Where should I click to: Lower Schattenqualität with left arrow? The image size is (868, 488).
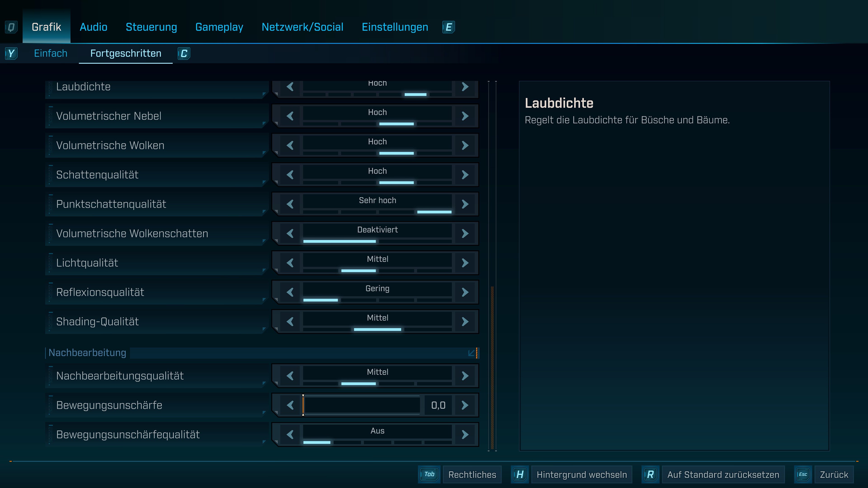point(290,174)
